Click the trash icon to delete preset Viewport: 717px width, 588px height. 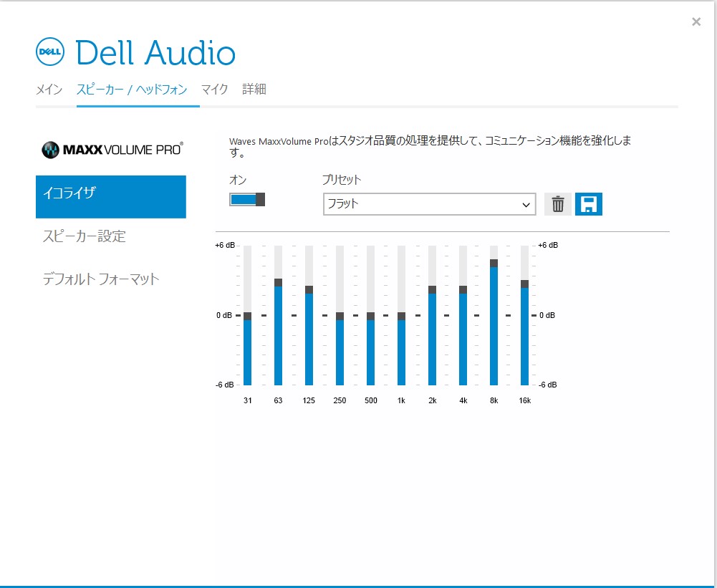point(559,203)
